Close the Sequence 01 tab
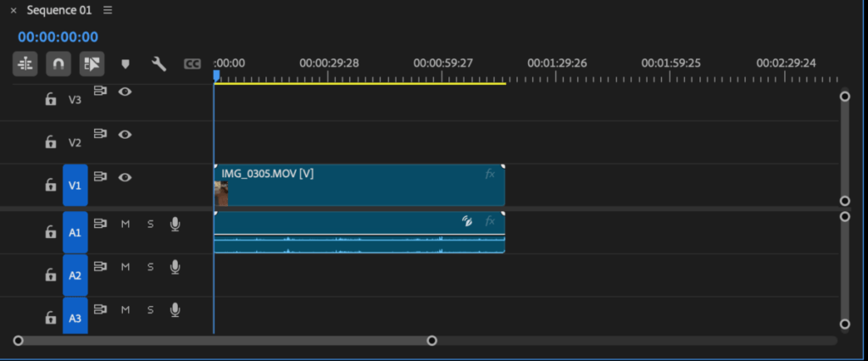868x361 pixels. [13, 10]
